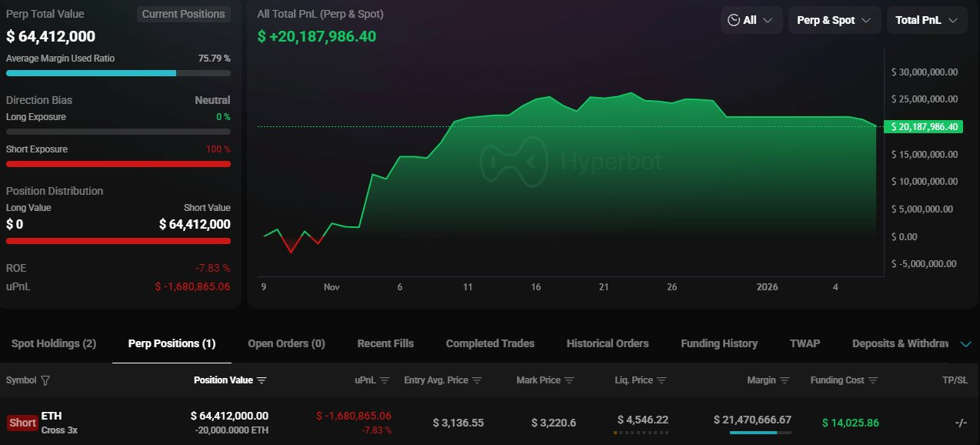Click Entry Avg. Price sort icon

(477, 380)
